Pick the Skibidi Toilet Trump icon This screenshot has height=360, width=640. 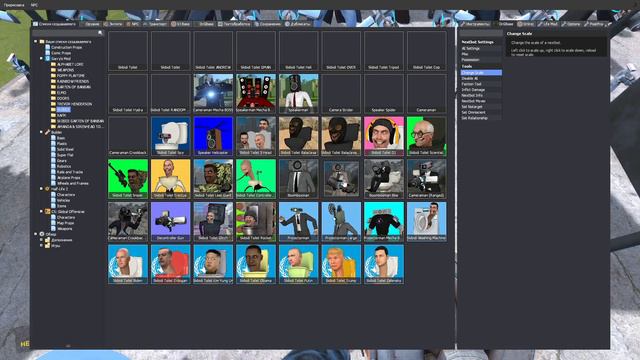(341, 264)
